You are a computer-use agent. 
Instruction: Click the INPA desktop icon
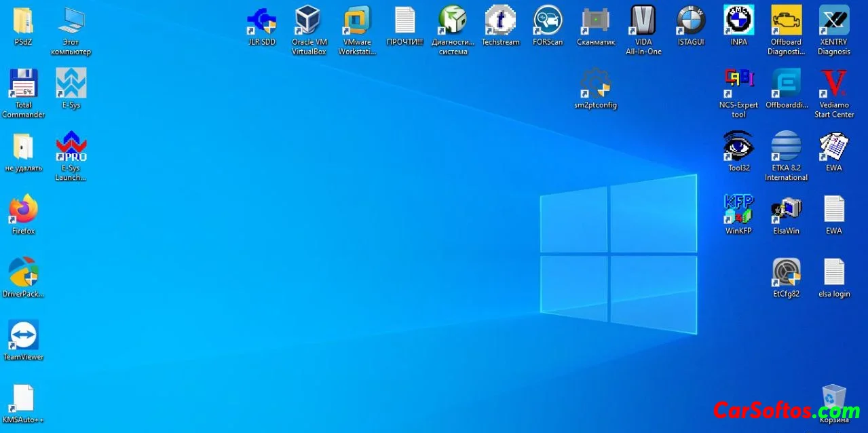click(x=738, y=21)
